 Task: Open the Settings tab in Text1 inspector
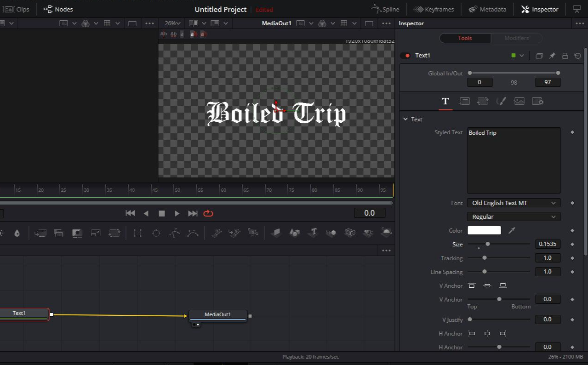(x=538, y=101)
